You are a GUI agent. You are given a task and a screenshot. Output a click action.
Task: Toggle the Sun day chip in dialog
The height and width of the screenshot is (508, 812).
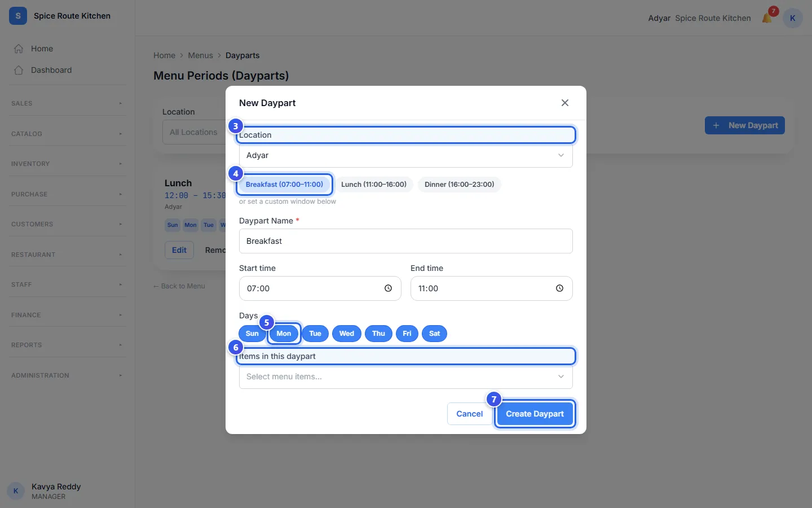pyautogui.click(x=252, y=334)
